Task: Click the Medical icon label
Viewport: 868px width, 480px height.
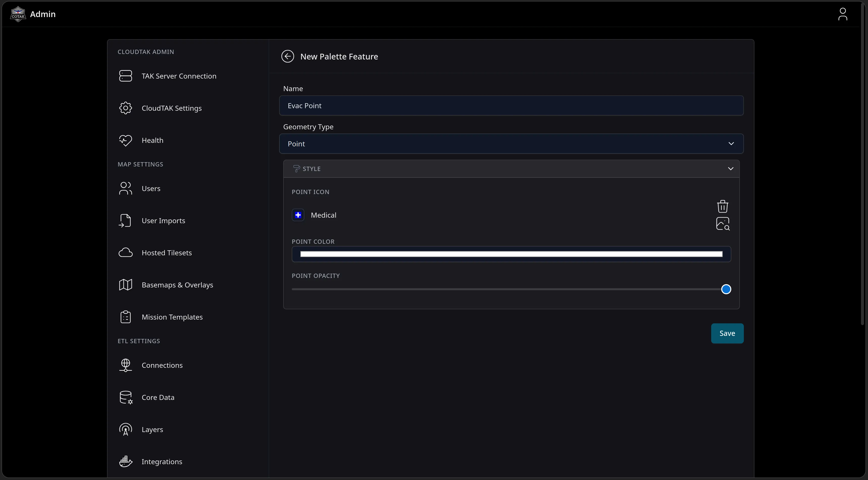Action: coord(323,215)
